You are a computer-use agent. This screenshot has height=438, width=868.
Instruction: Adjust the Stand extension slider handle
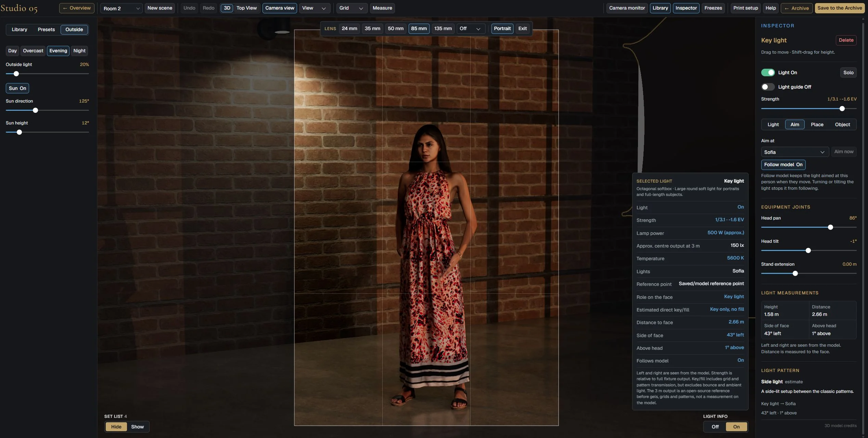[x=795, y=274]
